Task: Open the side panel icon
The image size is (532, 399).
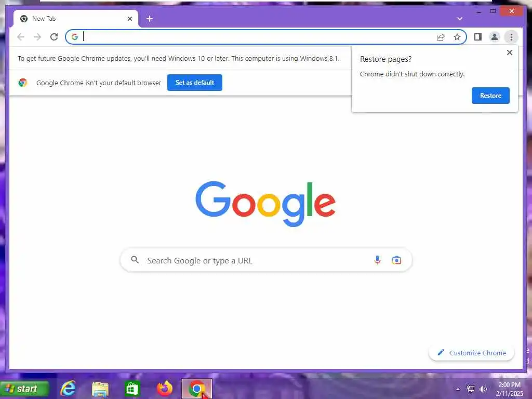Action: tap(478, 37)
